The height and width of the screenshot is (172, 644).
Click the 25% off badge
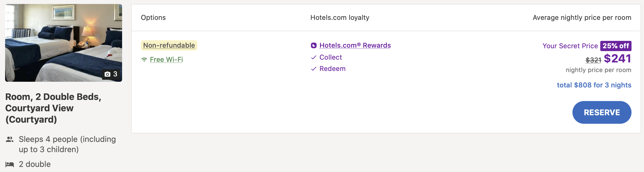click(x=616, y=46)
